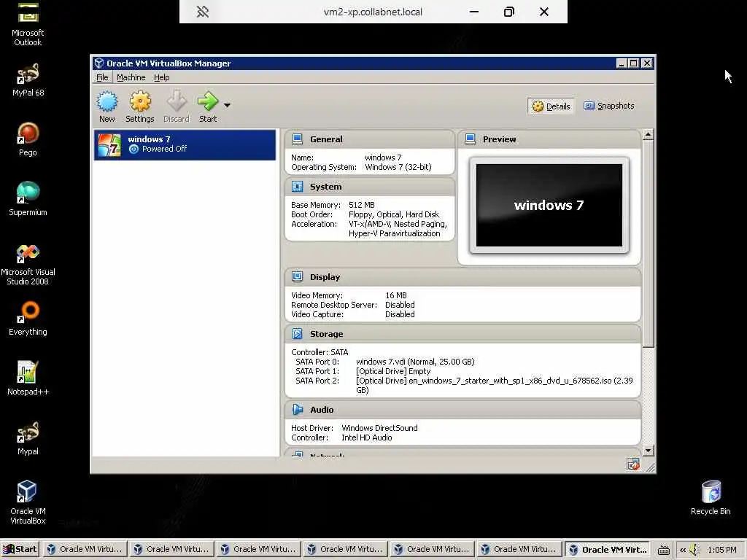747x560 pixels.
Task: Open the Recycle Bin desktop icon
Action: (711, 497)
